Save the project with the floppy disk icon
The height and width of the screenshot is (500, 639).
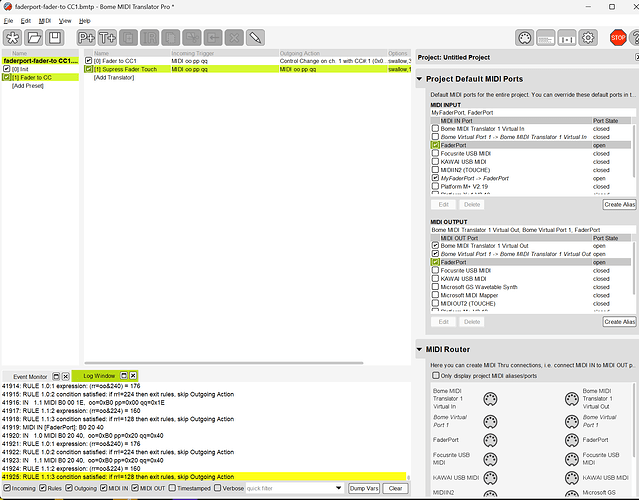[x=55, y=38]
